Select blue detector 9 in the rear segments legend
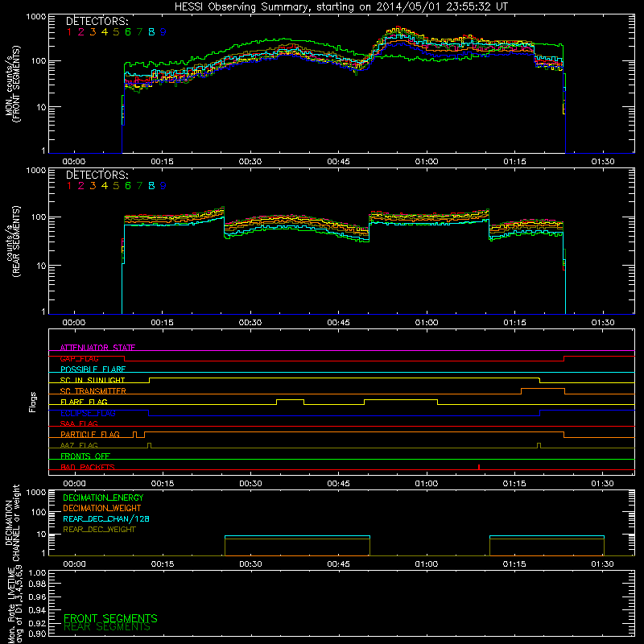 pos(163,186)
